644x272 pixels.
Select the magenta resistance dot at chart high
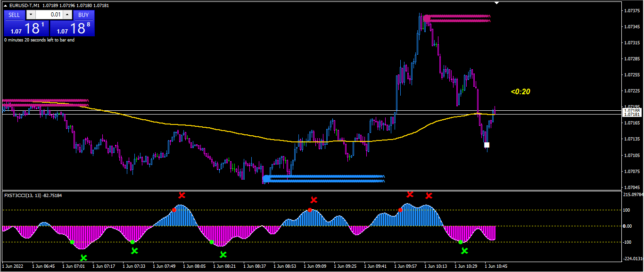(427, 18)
